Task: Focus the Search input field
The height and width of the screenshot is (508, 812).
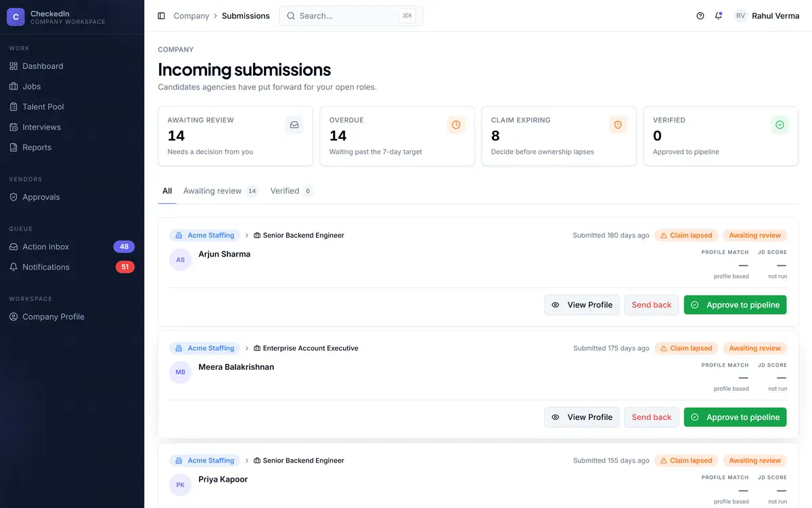Action: 351,16
